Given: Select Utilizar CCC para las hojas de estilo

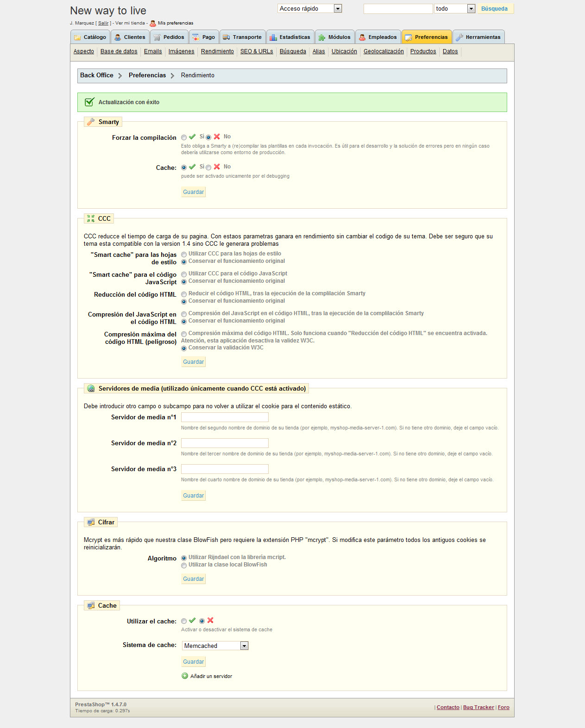Looking at the screenshot, I should (x=184, y=255).
